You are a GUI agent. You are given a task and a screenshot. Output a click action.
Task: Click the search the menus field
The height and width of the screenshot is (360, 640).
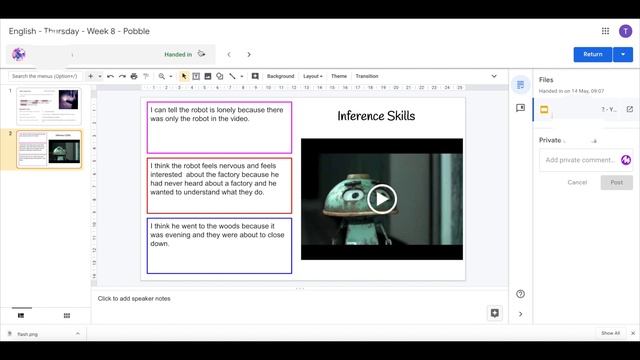pyautogui.click(x=45, y=76)
